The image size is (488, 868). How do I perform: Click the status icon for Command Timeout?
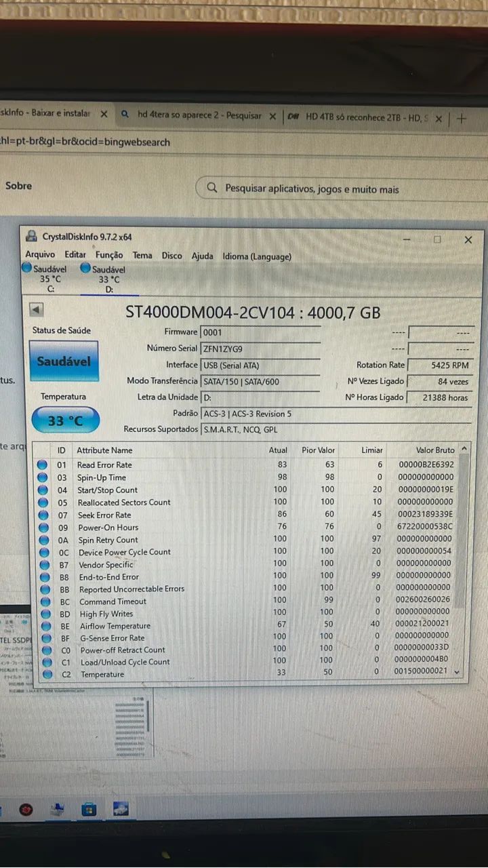pos(45,601)
